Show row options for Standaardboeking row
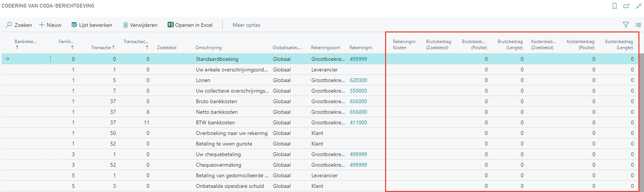644x192 pixels. pyautogui.click(x=50, y=59)
